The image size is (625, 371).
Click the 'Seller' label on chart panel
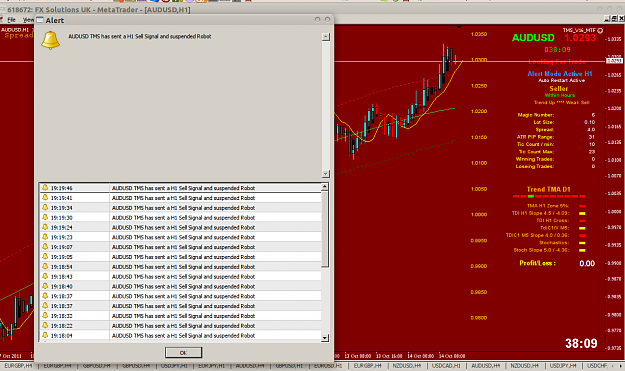558,88
